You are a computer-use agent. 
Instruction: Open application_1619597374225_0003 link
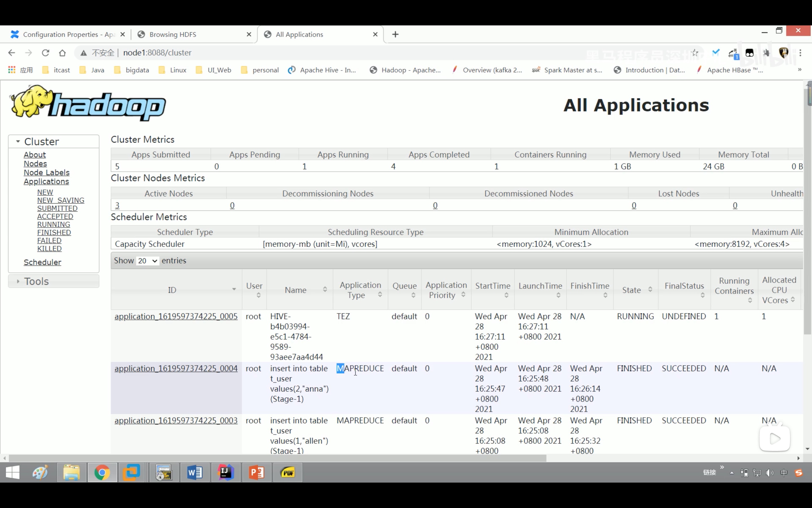click(176, 421)
